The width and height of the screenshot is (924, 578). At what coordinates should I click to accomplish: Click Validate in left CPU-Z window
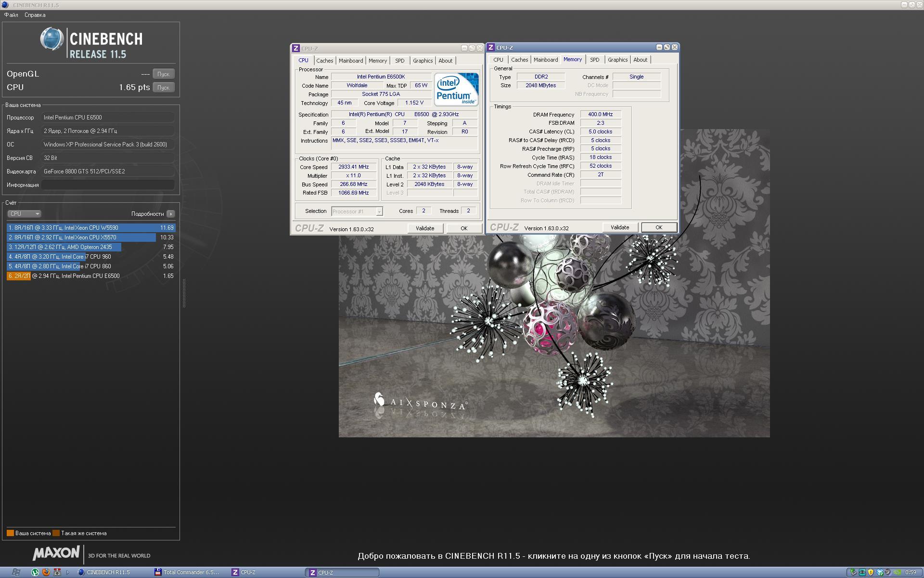click(x=425, y=228)
